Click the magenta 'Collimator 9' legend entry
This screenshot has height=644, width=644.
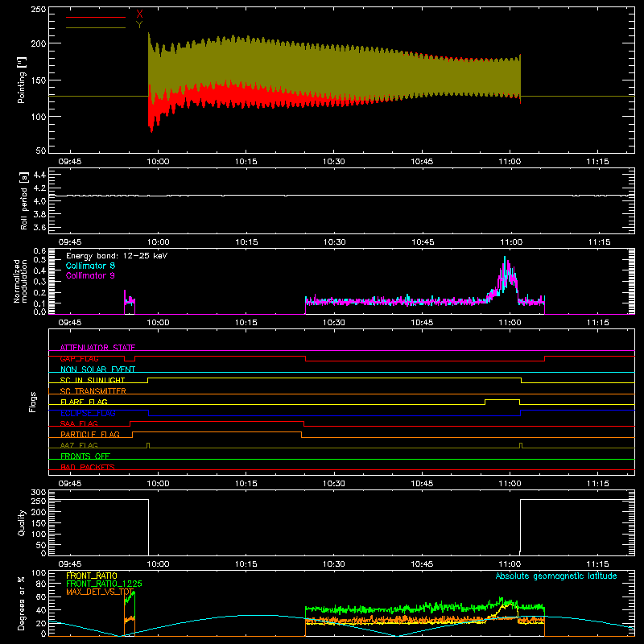[90, 275]
